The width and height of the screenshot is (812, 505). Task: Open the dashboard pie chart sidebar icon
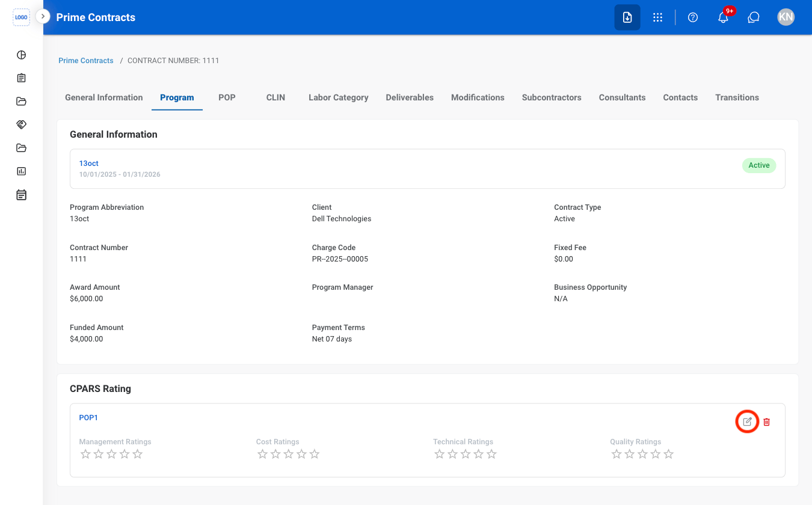coord(21,55)
